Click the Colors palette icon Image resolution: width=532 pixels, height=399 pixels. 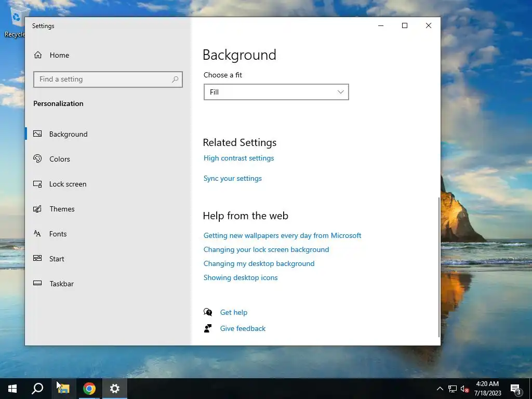(37, 158)
